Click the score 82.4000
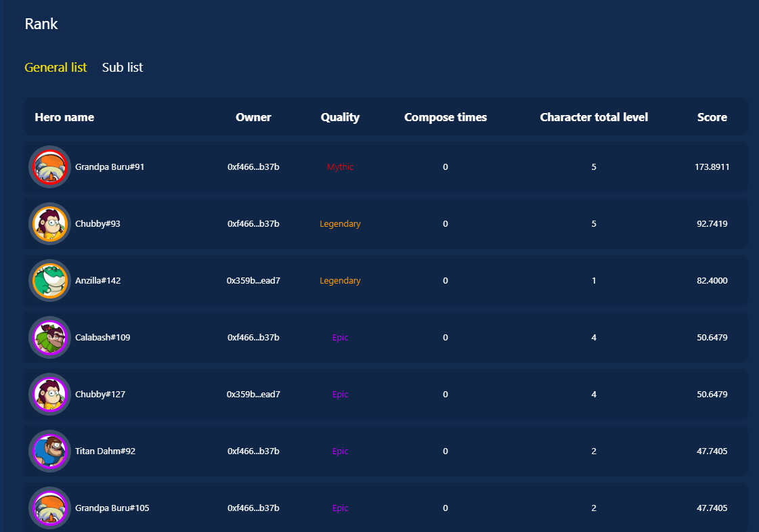 [712, 281]
